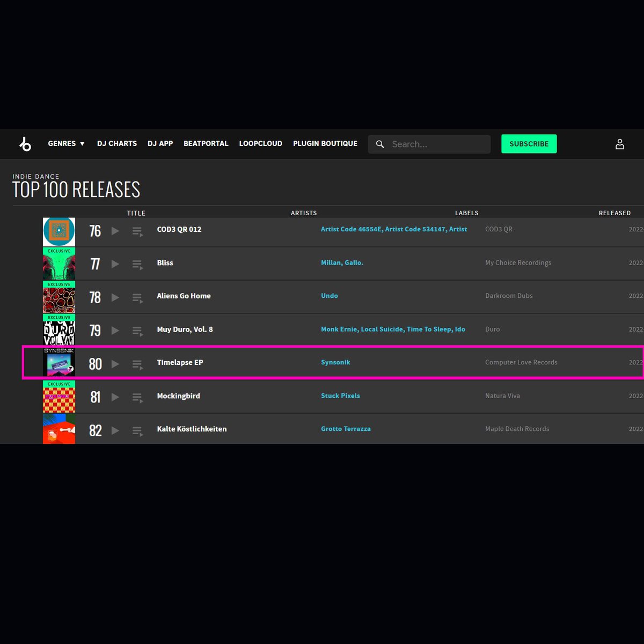Open Aliens Go Home cover artwork

click(59, 297)
